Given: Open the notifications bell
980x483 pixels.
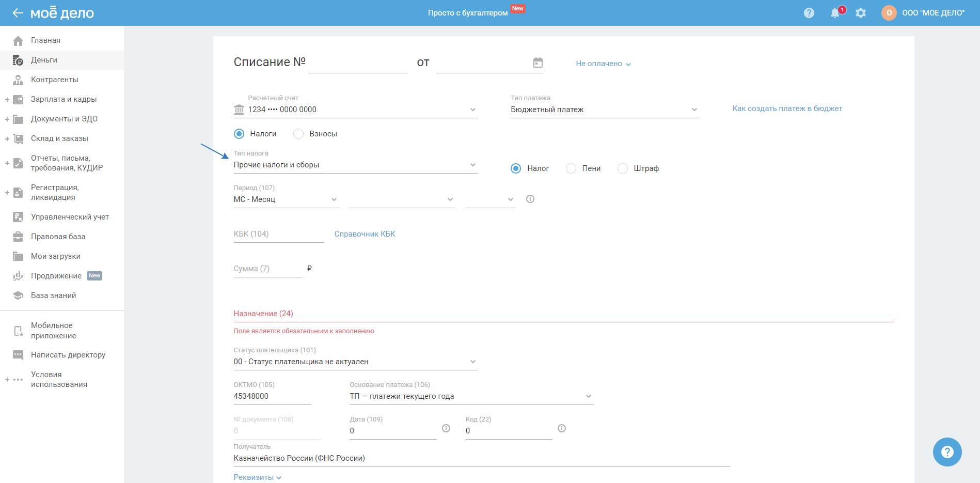Looking at the screenshot, I should coord(835,13).
